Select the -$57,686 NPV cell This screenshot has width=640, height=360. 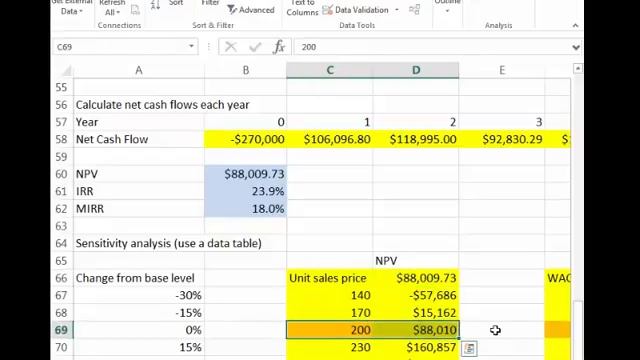pyautogui.click(x=416, y=296)
